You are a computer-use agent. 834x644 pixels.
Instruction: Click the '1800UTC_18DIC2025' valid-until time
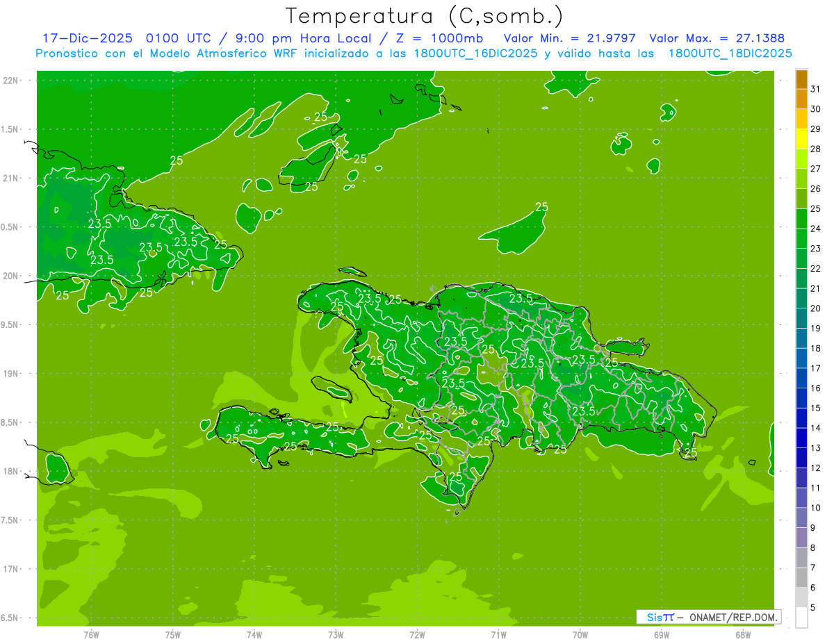point(730,53)
